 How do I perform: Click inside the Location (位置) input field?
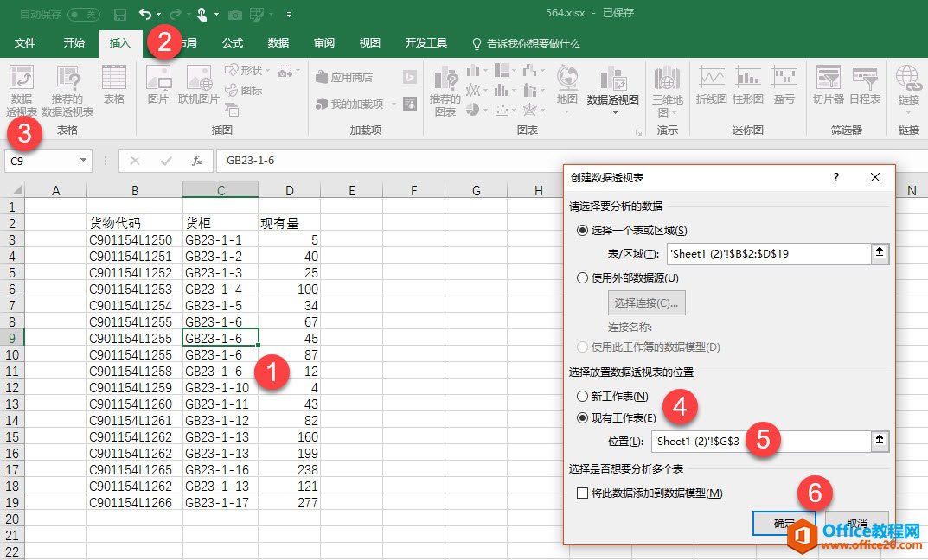tap(759, 441)
